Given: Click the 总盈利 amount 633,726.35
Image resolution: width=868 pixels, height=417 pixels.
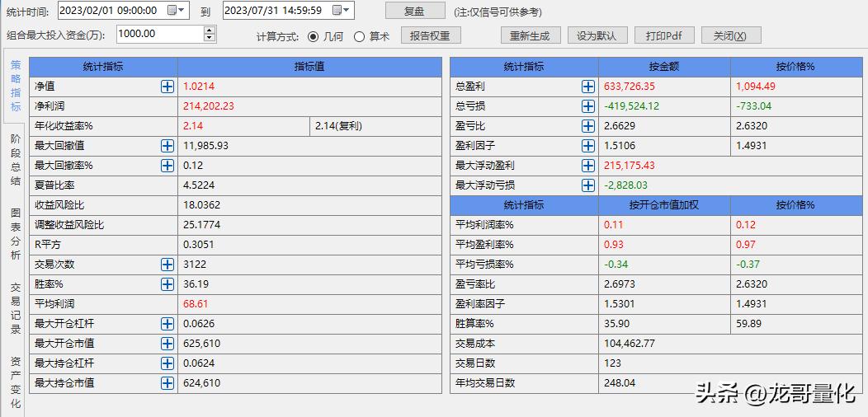Looking at the screenshot, I should point(630,87).
